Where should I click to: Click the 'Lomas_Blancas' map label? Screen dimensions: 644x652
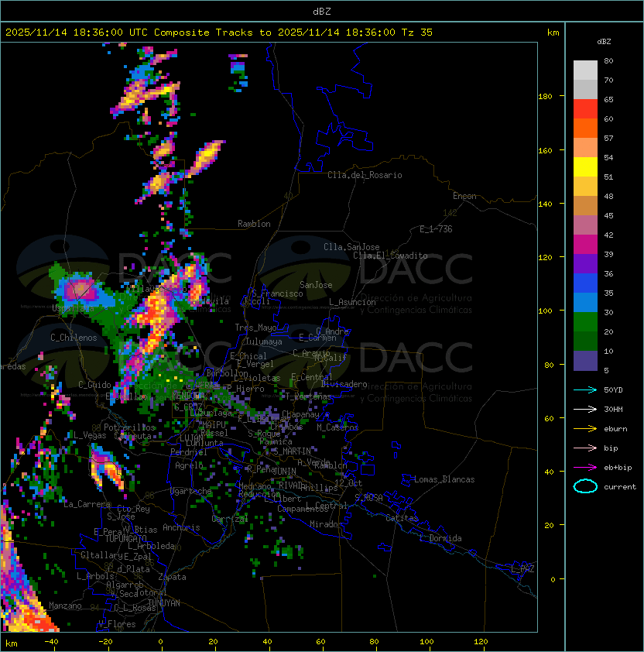point(444,479)
